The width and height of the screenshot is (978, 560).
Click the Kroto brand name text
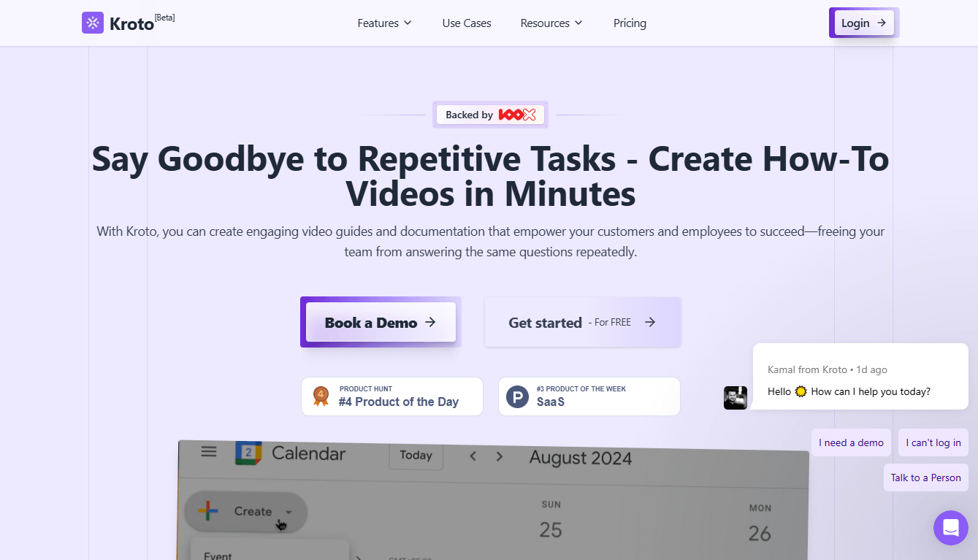pos(131,24)
